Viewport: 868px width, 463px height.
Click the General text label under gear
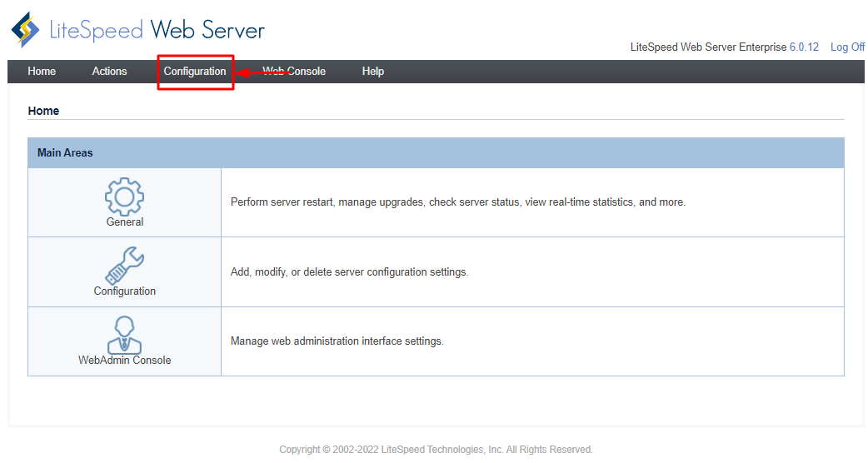124,222
